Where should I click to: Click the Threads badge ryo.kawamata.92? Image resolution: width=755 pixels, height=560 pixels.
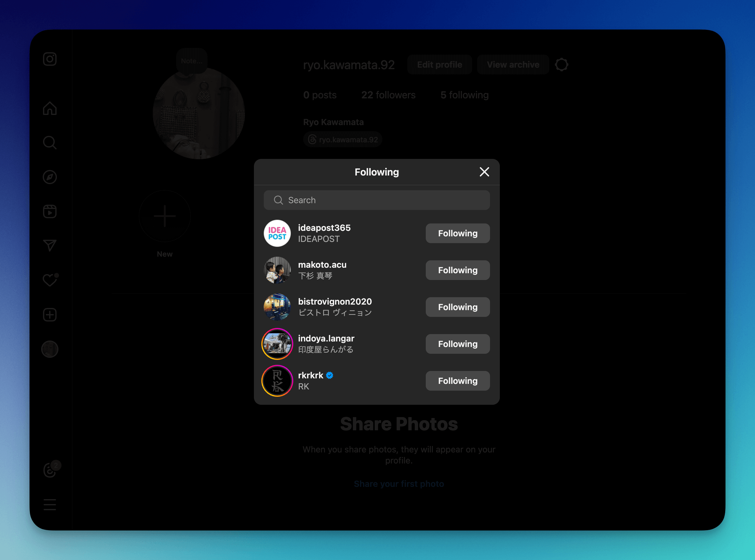(x=342, y=139)
